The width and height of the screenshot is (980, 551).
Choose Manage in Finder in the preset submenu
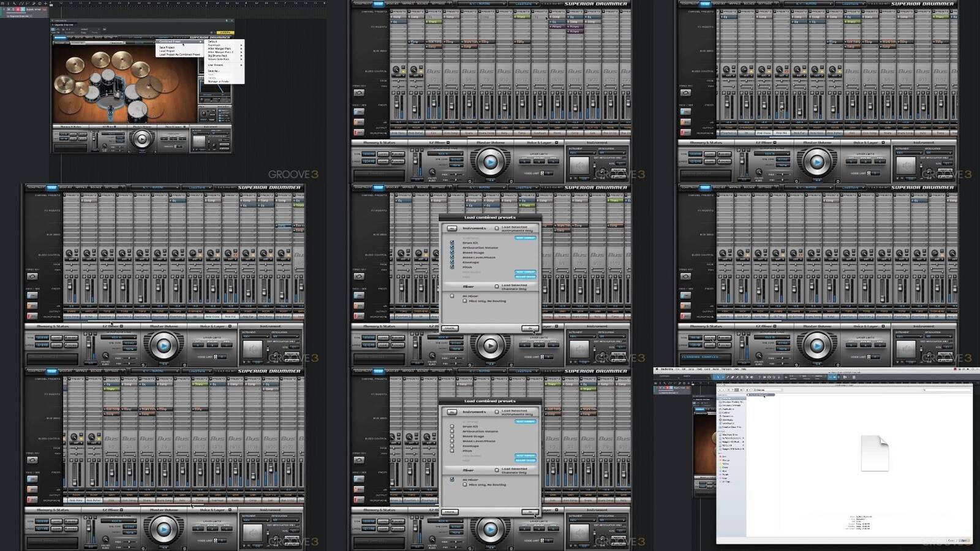click(219, 82)
